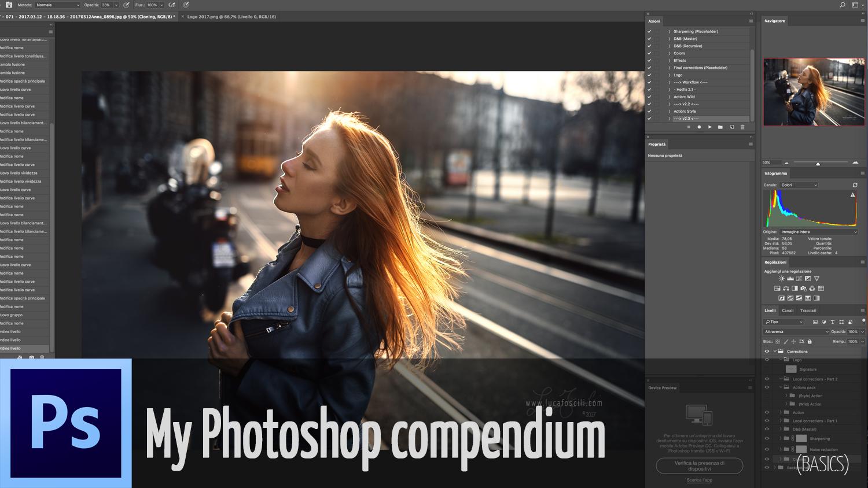This screenshot has height=488, width=868.
Task: Add a Photo Filter adjustment
Action: 803,289
